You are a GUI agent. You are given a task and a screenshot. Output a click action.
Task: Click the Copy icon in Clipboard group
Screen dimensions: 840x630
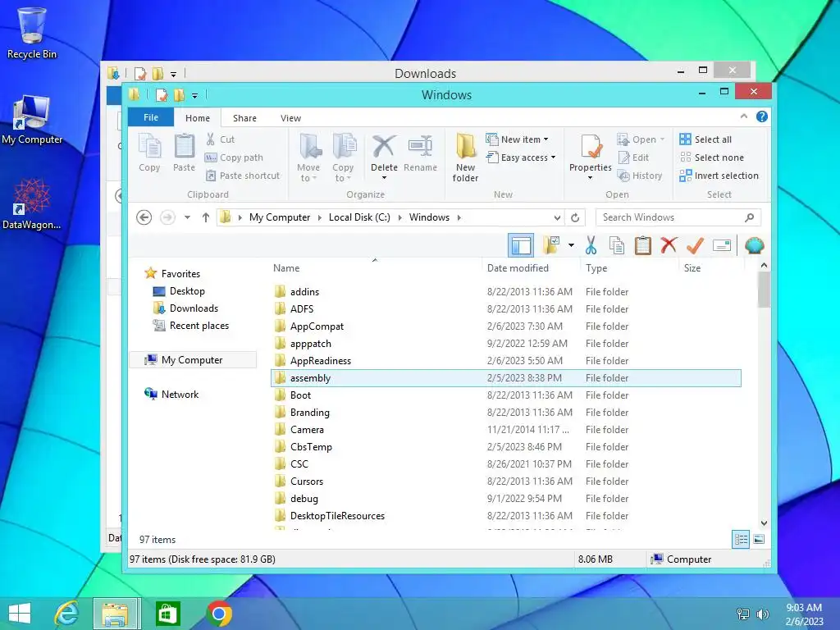click(x=149, y=153)
